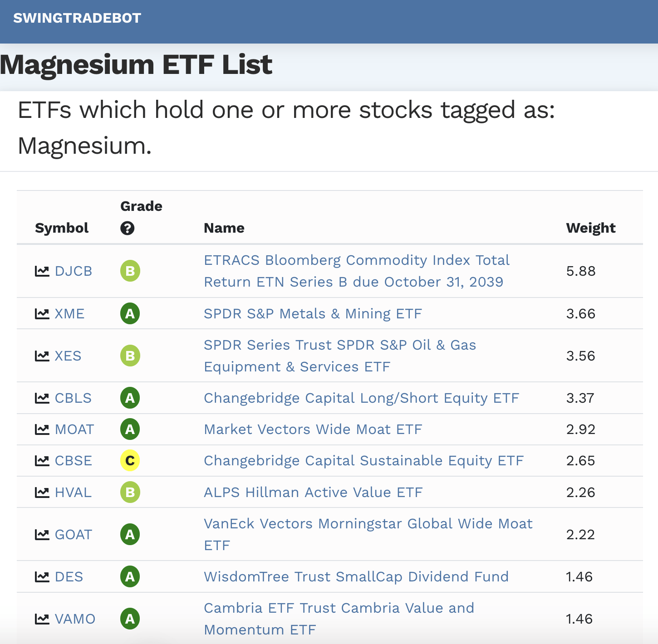The width and height of the screenshot is (658, 644).
Task: Open the DES symbol link
Action: tap(69, 577)
